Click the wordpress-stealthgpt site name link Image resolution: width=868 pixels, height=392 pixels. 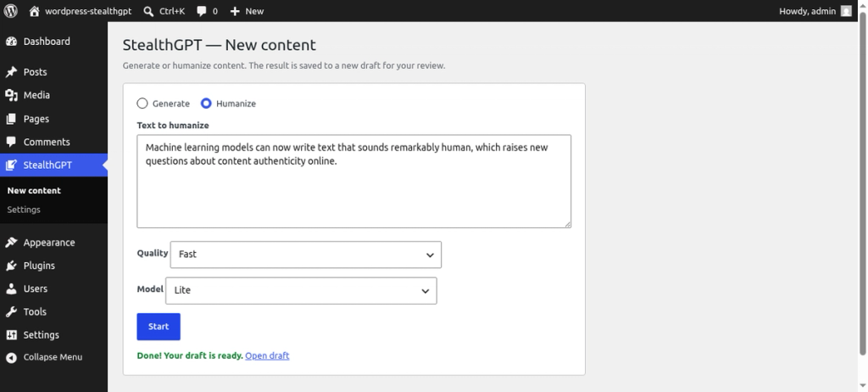point(88,11)
